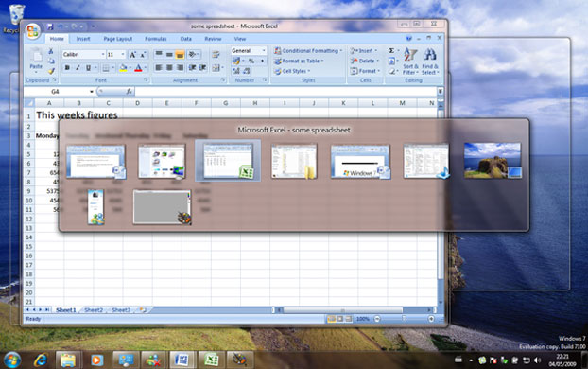Toggle Center horizontal alignment

[x=169, y=68]
